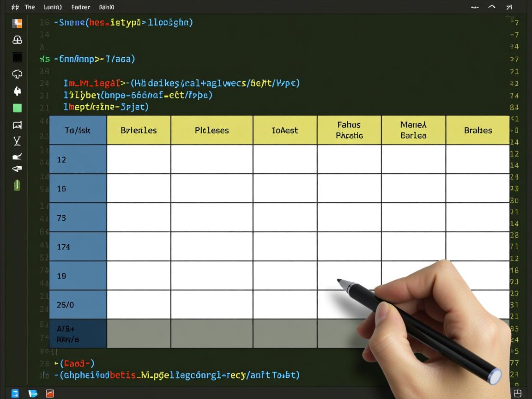Click the red square icon in bottom bar
This screenshot has width=532, height=399.
(x=49, y=393)
